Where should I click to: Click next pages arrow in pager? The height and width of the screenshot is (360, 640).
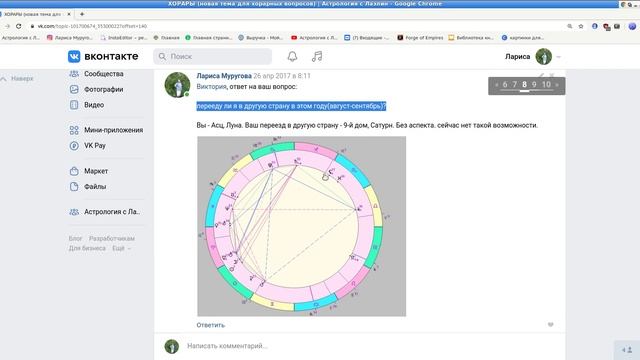tap(557, 85)
